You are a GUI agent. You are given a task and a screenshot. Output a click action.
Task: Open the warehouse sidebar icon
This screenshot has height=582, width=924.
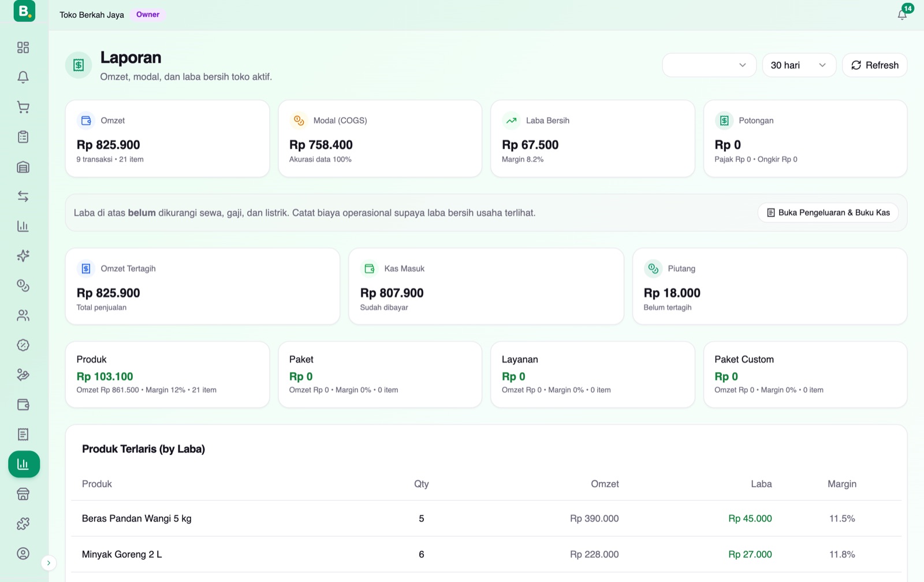(23, 167)
